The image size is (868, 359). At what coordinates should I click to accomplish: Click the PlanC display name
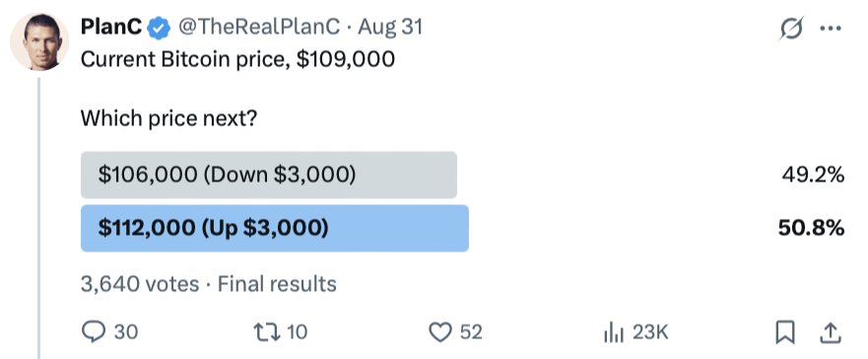(111, 28)
